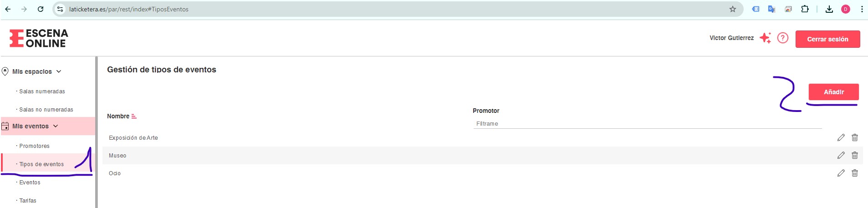Click the Añadir button
This screenshot has width=868, height=208.
[834, 92]
